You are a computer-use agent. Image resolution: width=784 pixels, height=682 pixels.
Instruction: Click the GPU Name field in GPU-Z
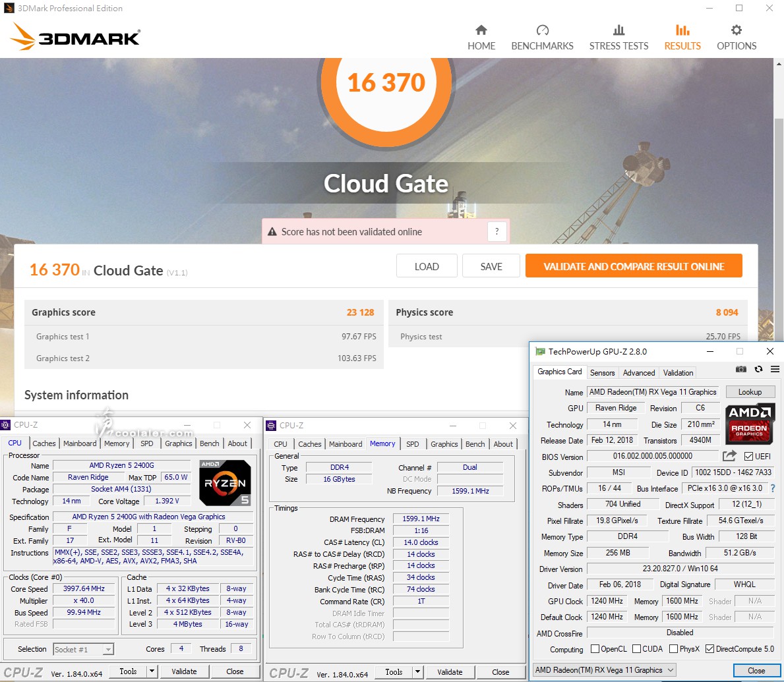653,391
